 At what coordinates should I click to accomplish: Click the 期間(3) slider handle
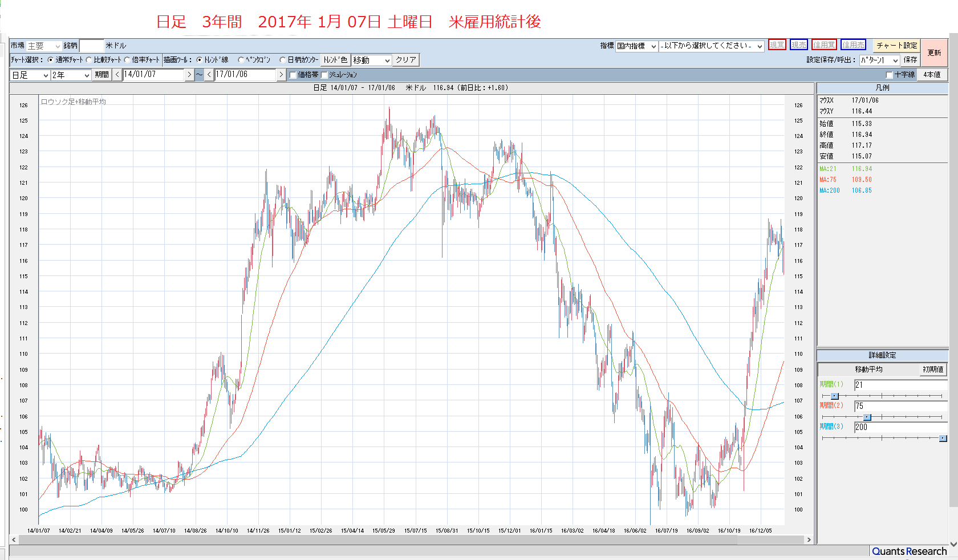coord(943,438)
